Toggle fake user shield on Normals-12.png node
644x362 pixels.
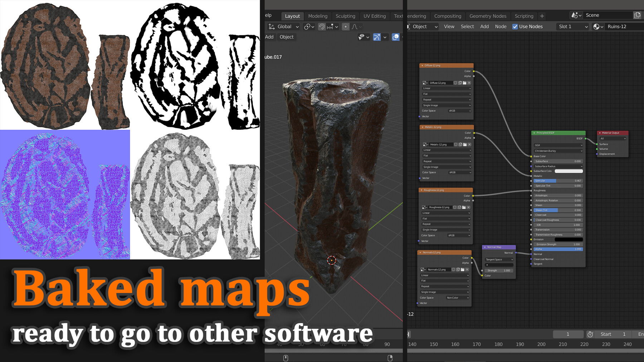pyautogui.click(x=453, y=270)
